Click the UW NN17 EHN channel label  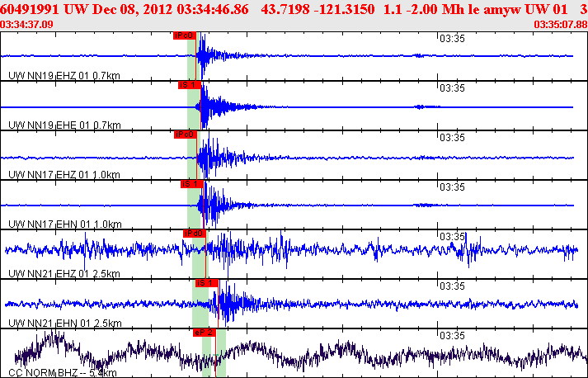click(x=52, y=224)
